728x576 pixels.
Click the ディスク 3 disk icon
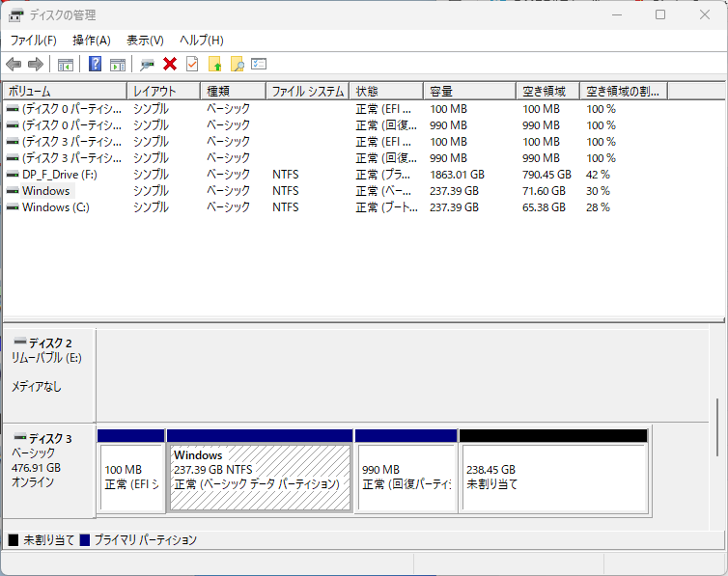20,437
